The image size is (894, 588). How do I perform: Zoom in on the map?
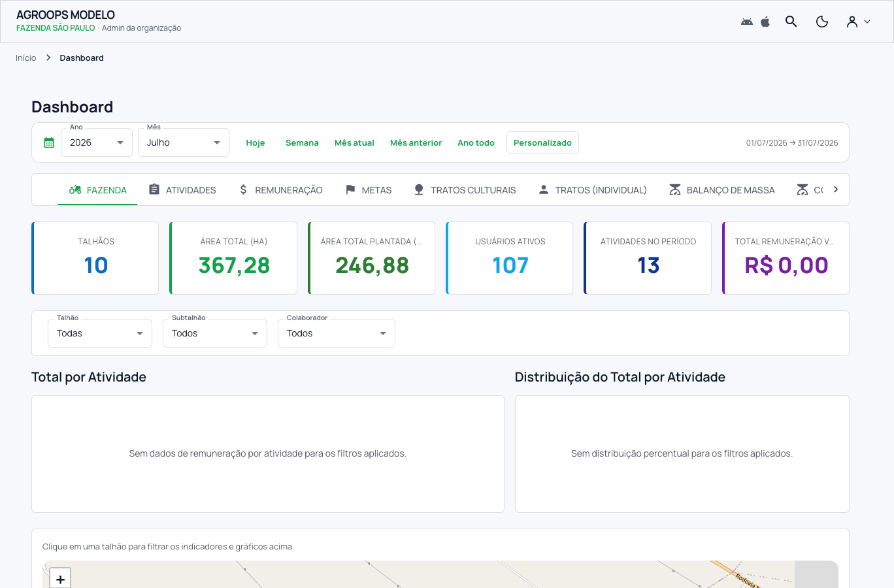pos(60,579)
